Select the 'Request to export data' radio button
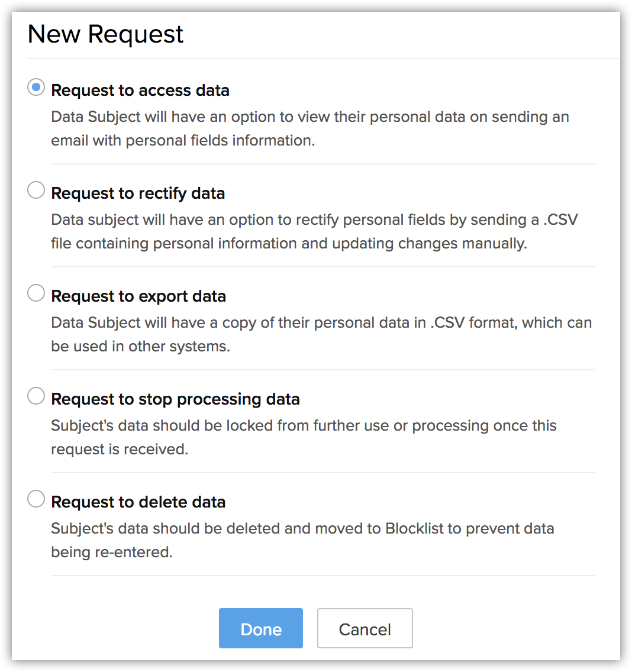The height and width of the screenshot is (672, 632). click(36, 293)
